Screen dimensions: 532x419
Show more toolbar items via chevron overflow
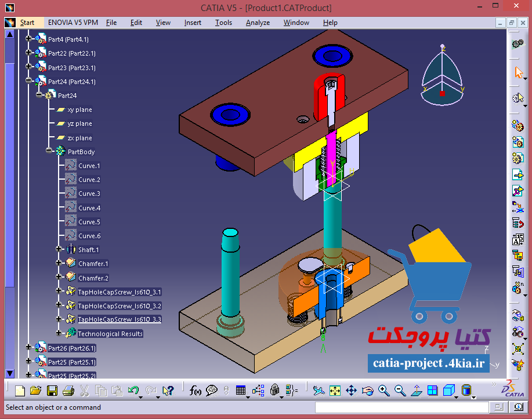pos(494,384)
